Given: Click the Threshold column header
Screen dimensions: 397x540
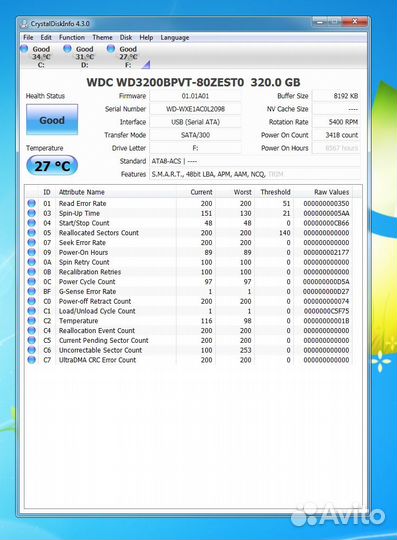Looking at the screenshot, I should coord(274,192).
